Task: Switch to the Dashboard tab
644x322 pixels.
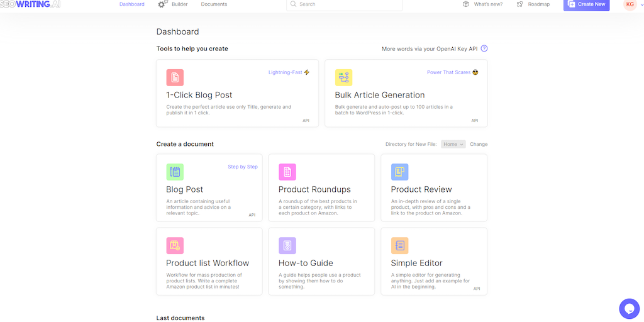Action: coord(132,4)
